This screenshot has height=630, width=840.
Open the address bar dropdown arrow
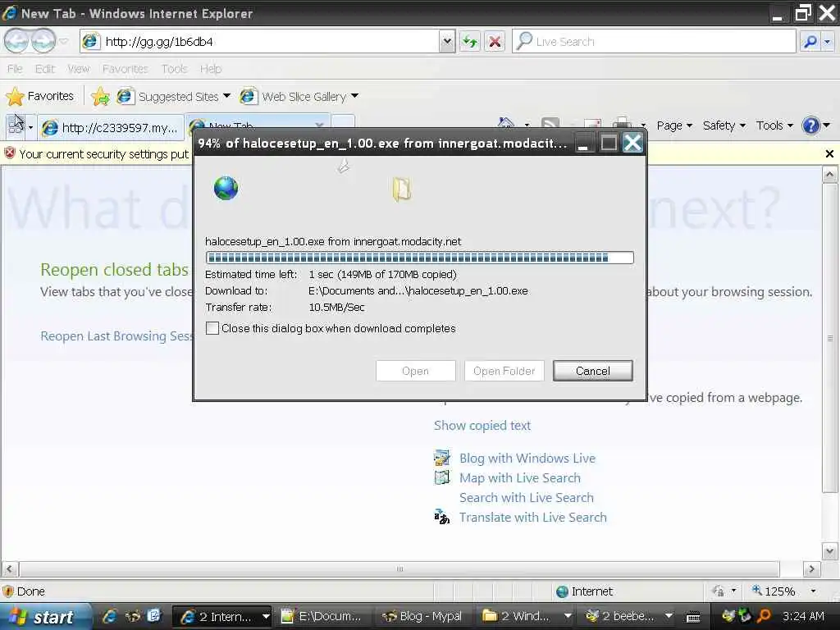(x=447, y=41)
